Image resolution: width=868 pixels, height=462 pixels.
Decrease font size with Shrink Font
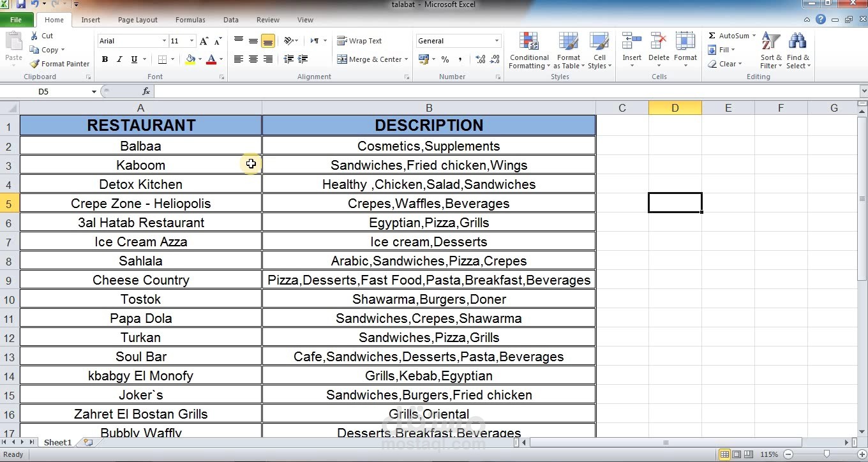click(x=218, y=41)
